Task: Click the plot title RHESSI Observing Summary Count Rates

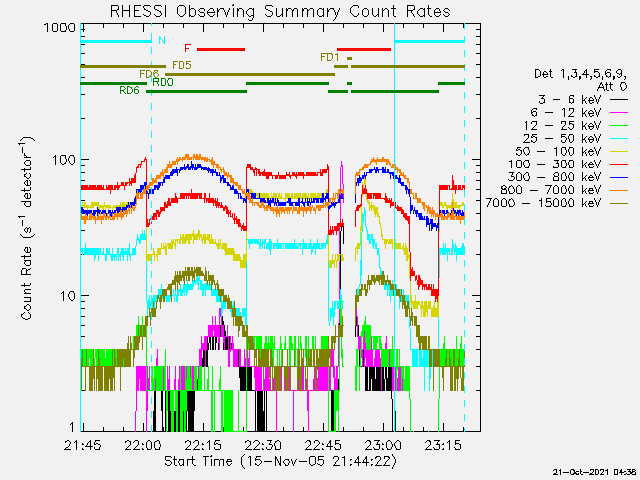Action: click(x=280, y=11)
